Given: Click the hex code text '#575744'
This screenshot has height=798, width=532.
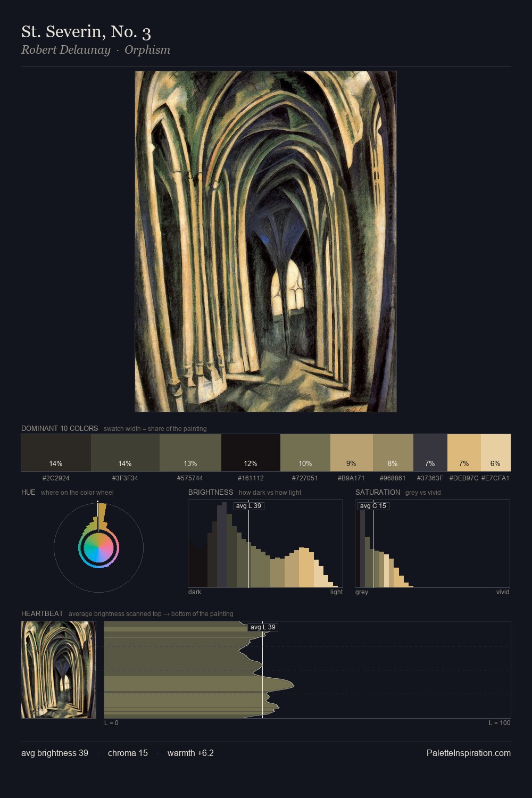Looking at the screenshot, I should (x=190, y=478).
